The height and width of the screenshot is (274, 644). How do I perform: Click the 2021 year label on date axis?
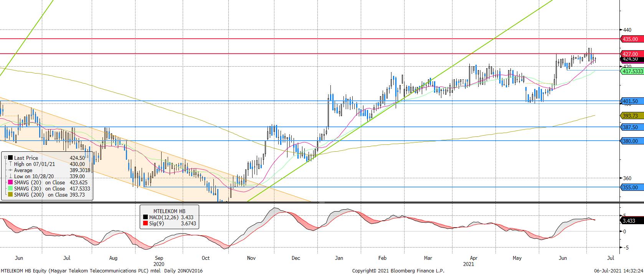tap(468, 264)
